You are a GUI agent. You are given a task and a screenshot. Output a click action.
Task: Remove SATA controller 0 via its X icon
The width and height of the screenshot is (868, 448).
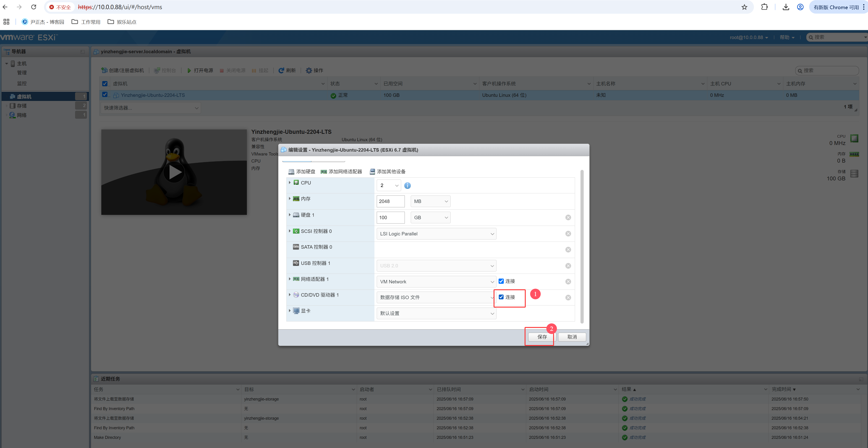click(x=568, y=249)
